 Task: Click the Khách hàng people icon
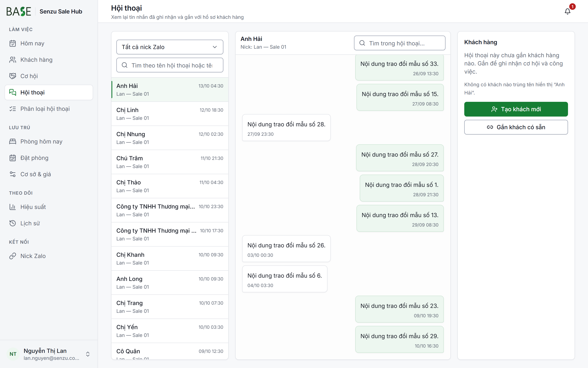[13, 60]
